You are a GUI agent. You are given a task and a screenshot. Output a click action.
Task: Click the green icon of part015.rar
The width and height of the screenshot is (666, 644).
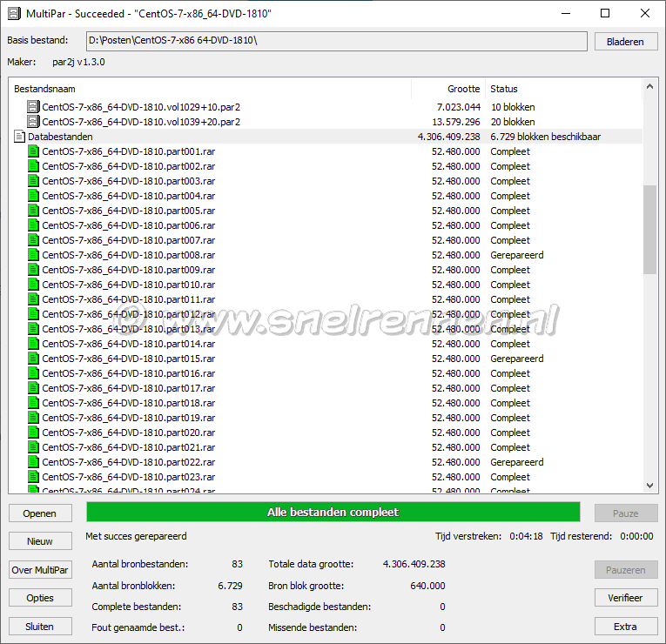pos(33,359)
